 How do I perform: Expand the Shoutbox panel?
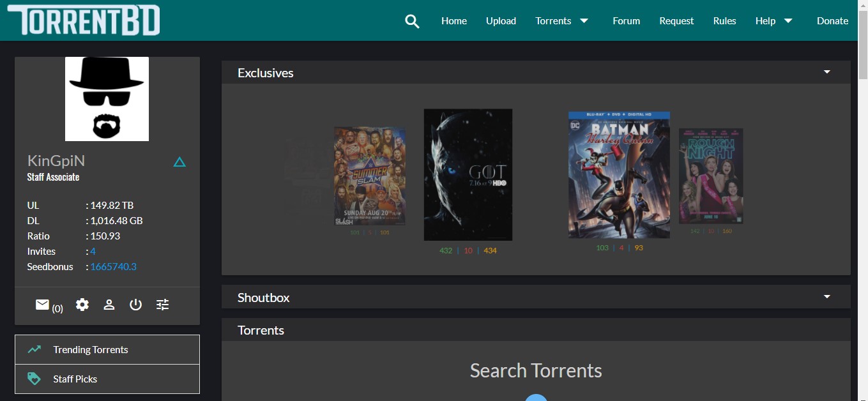click(826, 297)
